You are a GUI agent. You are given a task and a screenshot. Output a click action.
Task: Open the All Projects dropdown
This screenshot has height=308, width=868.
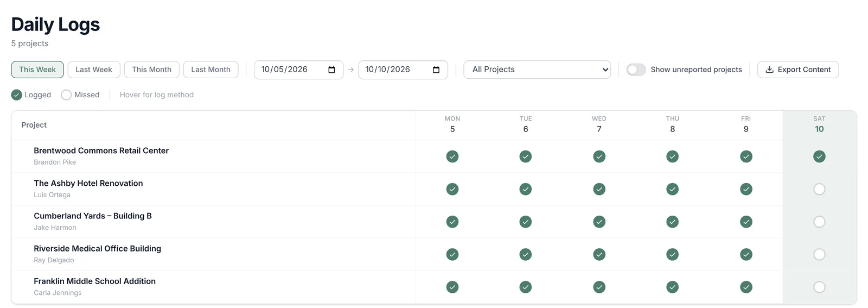(x=537, y=70)
